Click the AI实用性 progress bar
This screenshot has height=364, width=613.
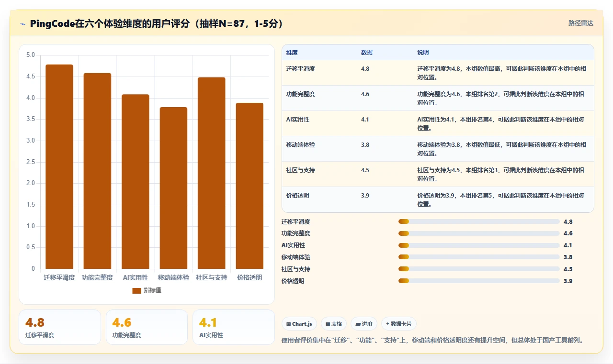[x=479, y=245]
